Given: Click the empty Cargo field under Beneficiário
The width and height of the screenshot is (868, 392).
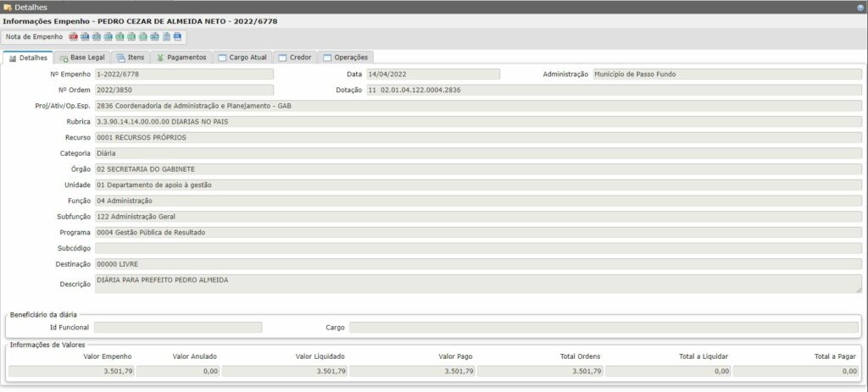Looking at the screenshot, I should point(604,327).
